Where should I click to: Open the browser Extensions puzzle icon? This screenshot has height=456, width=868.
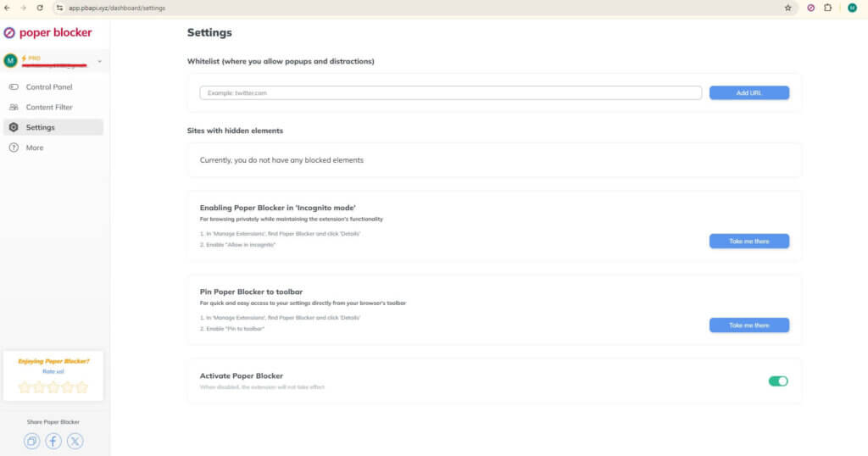(x=828, y=8)
